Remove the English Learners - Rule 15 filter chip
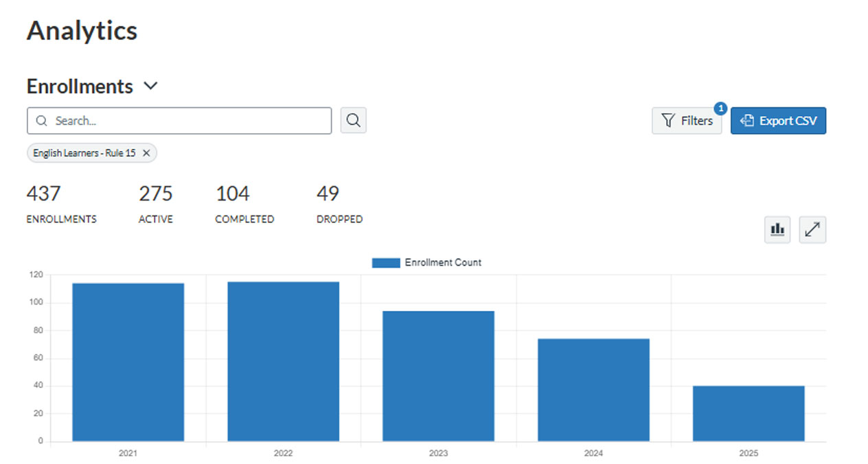The width and height of the screenshot is (868, 464). click(146, 152)
